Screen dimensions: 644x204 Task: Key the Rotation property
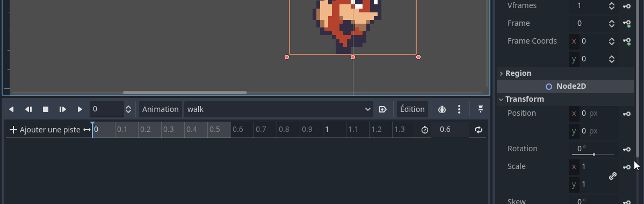pos(627,150)
